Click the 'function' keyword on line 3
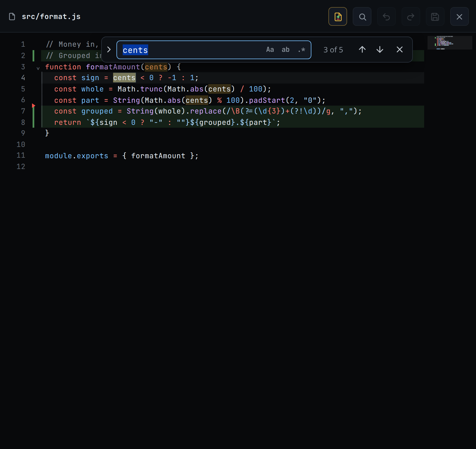This screenshot has width=476, height=449. (63, 67)
